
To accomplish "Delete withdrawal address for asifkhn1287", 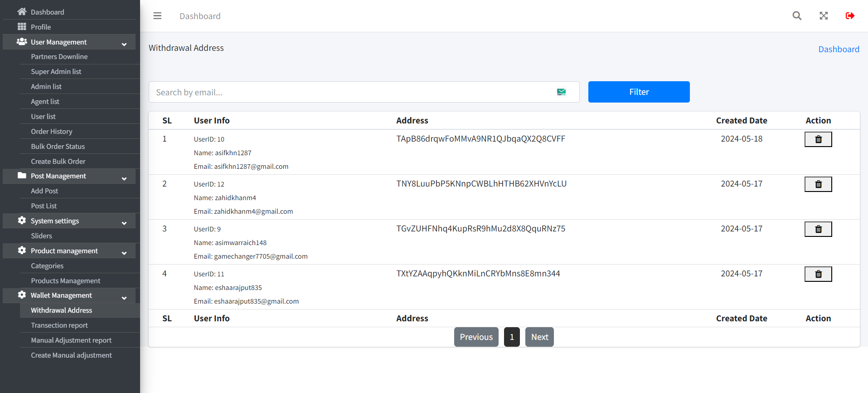I will 818,139.
